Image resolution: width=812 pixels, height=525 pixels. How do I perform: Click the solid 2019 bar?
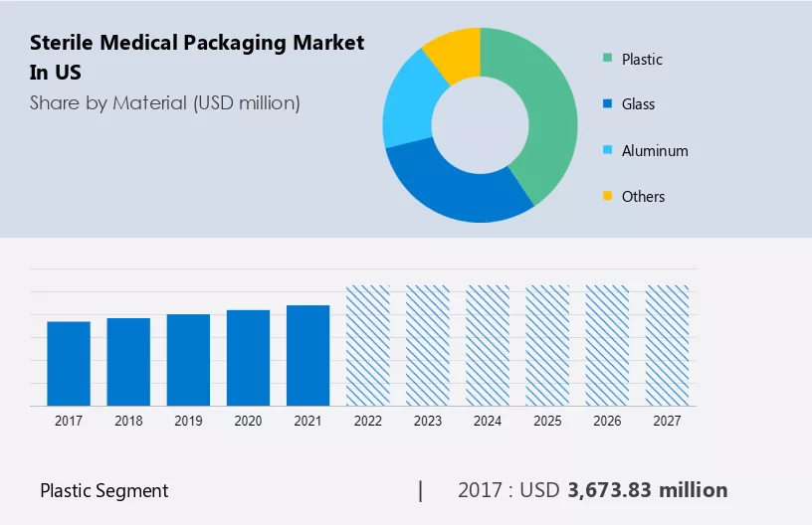(188, 360)
